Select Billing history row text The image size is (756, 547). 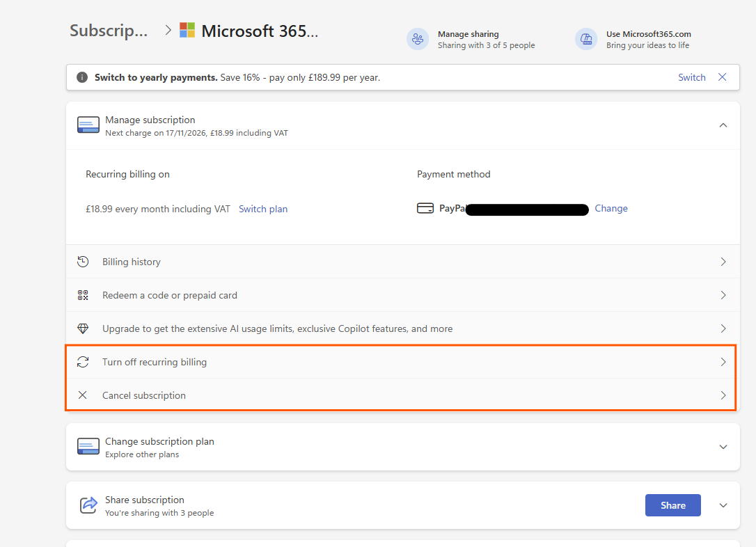pos(131,262)
